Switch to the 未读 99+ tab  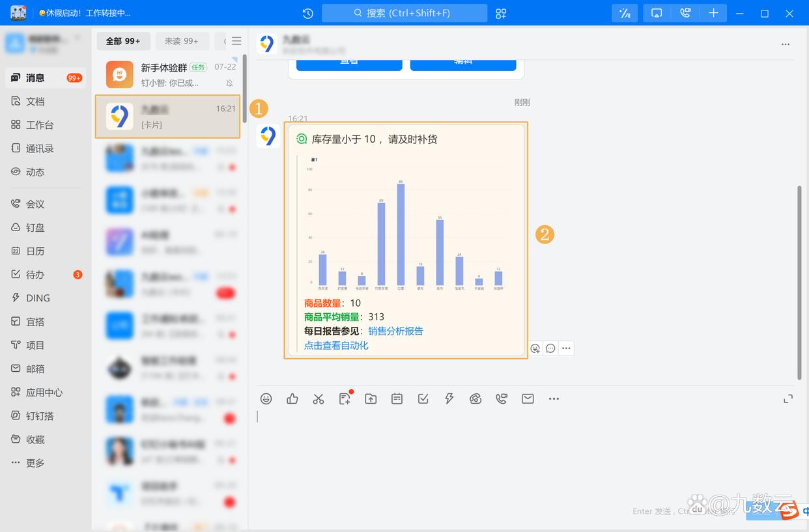point(182,40)
